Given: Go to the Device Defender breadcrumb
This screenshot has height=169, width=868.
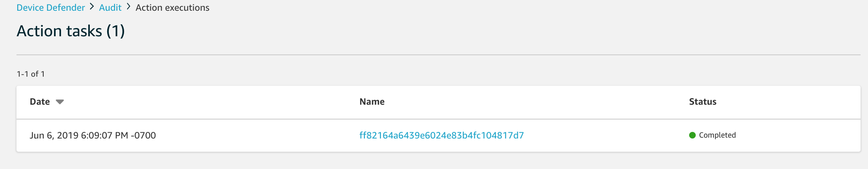Looking at the screenshot, I should pyautogui.click(x=50, y=7).
